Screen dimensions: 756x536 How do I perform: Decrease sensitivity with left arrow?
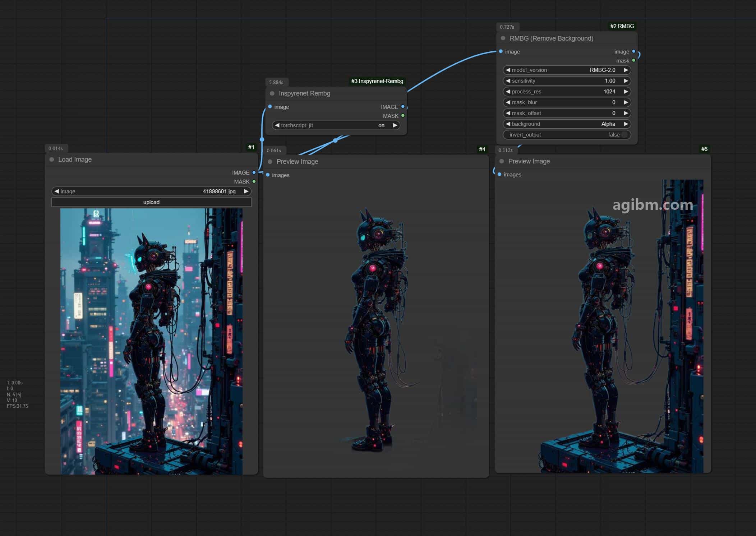(x=508, y=81)
